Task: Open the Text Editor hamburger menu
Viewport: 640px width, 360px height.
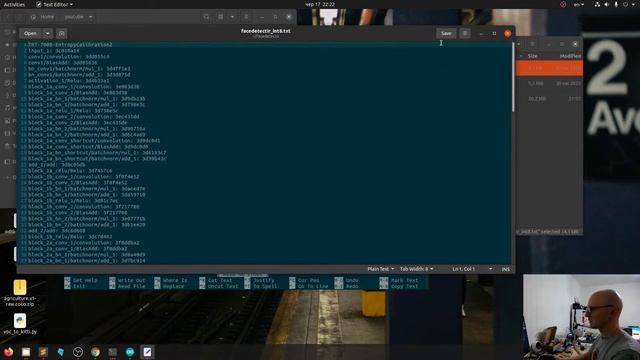Action: pyautogui.click(x=465, y=33)
